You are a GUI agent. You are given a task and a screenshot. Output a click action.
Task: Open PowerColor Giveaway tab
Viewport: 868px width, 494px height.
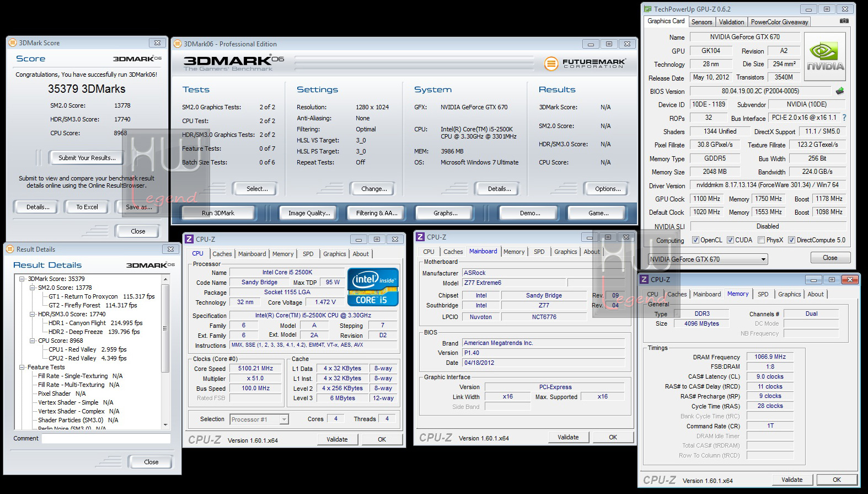click(x=779, y=22)
